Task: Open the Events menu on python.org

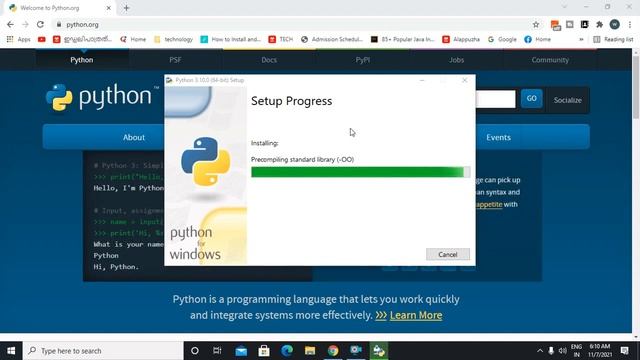Action: click(x=498, y=138)
